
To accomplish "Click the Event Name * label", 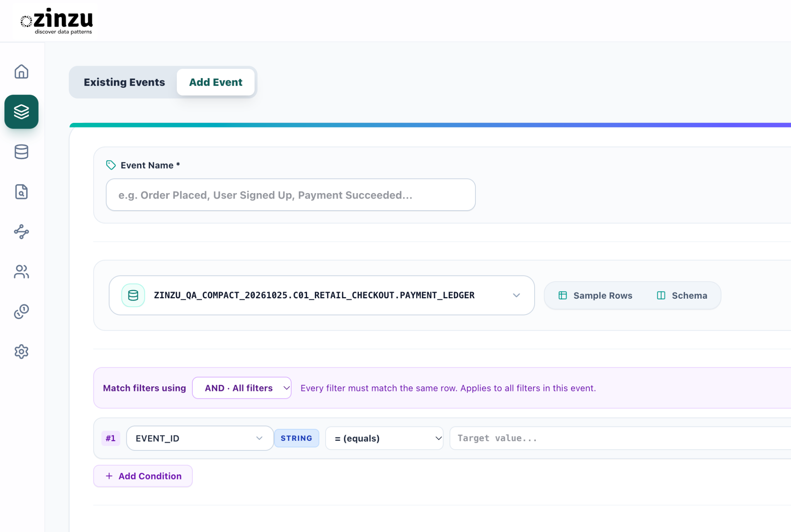I will 150,165.
